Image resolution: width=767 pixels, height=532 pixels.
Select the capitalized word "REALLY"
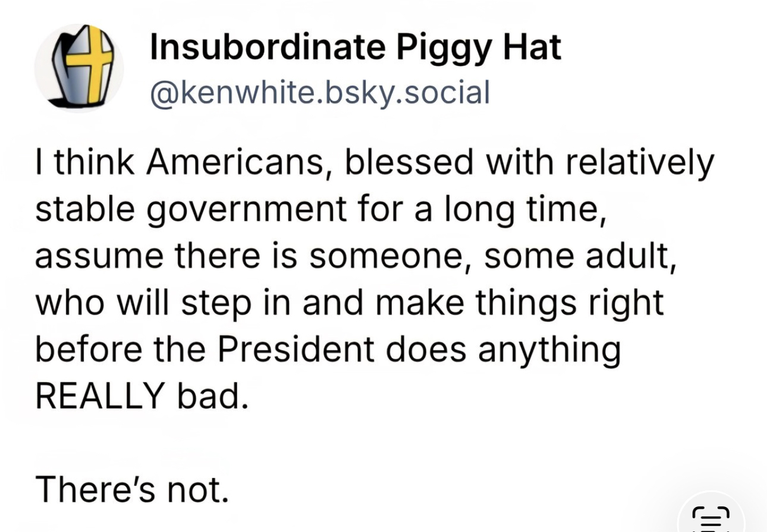100,395
